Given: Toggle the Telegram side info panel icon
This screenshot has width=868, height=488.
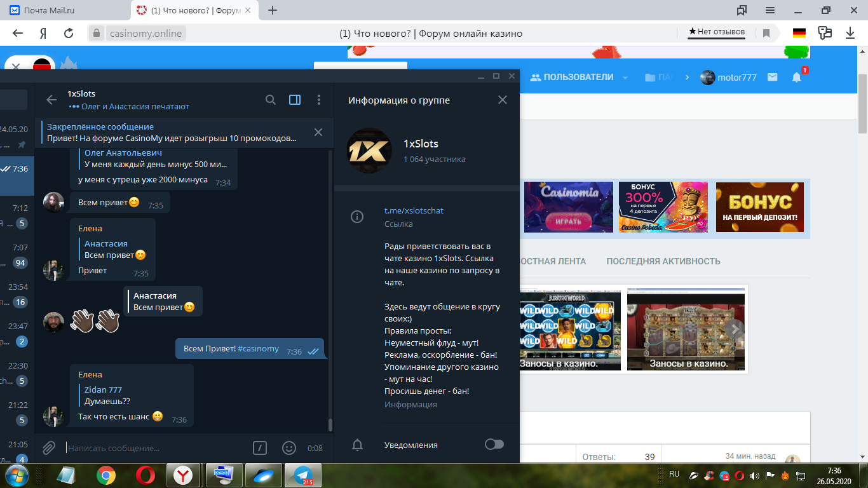Looking at the screenshot, I should point(295,100).
